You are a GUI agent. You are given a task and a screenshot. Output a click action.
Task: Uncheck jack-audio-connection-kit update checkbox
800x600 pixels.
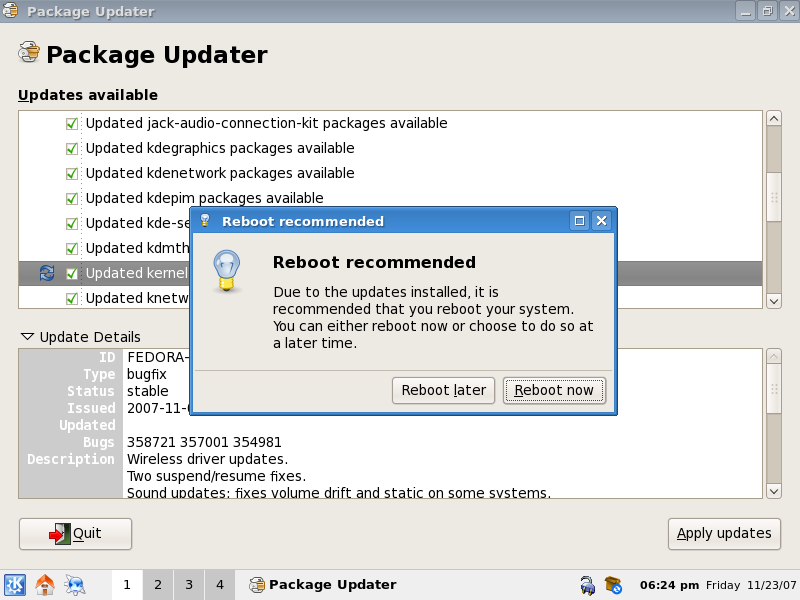pos(72,123)
